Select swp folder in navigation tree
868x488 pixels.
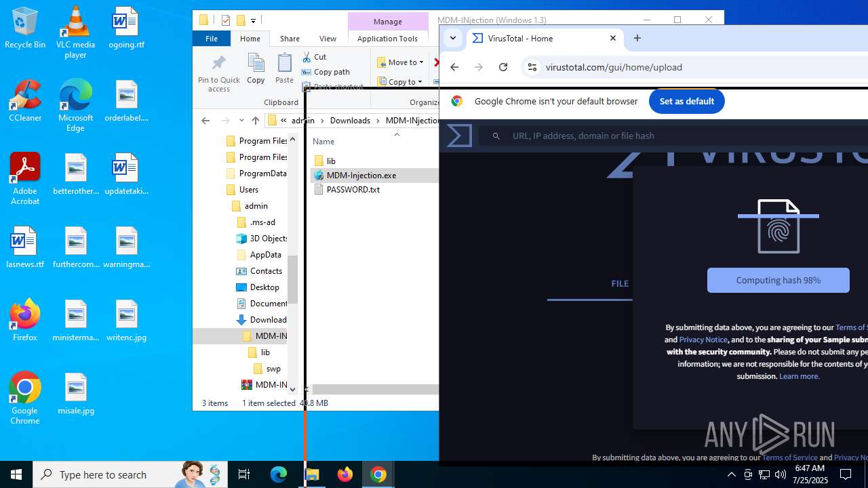[273, 369]
